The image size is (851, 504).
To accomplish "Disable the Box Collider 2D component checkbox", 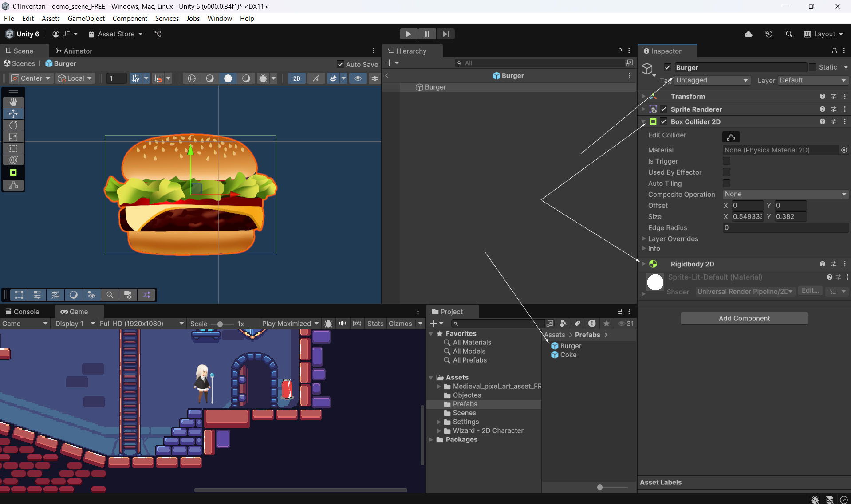I will point(664,121).
